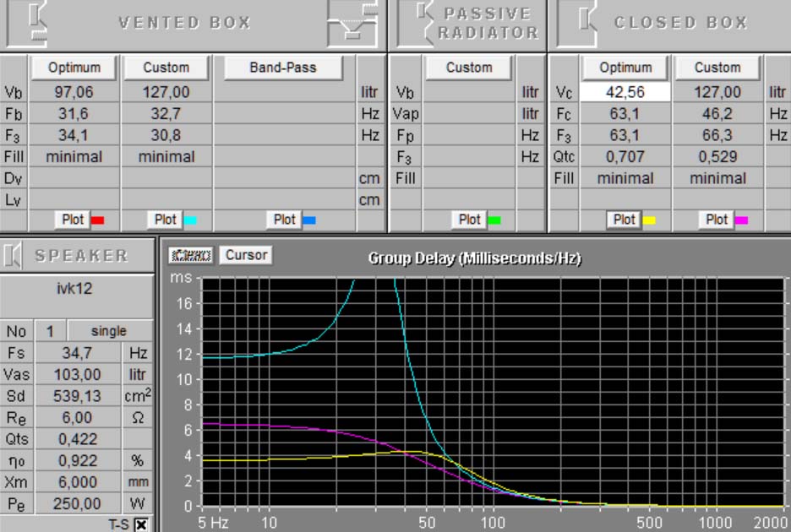This screenshot has height=532, width=791.
Task: Click the Fs value 34,7
Action: (77, 353)
